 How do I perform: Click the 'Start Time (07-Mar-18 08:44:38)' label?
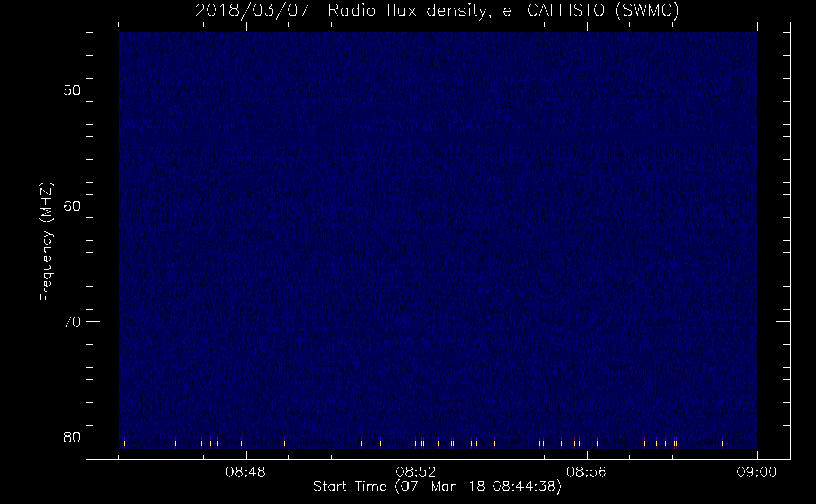click(437, 487)
